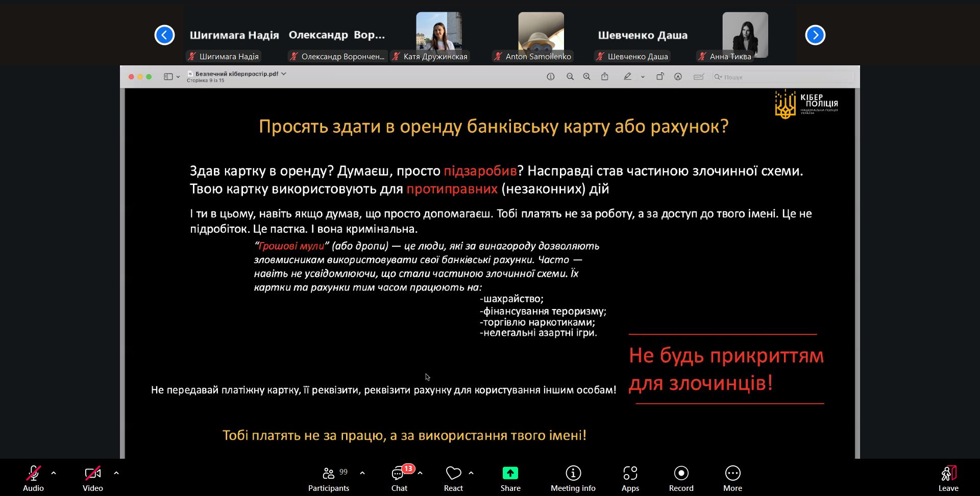Viewport: 980px width, 496px height.
Task: Show next participants with right arrow
Action: pyautogui.click(x=815, y=35)
